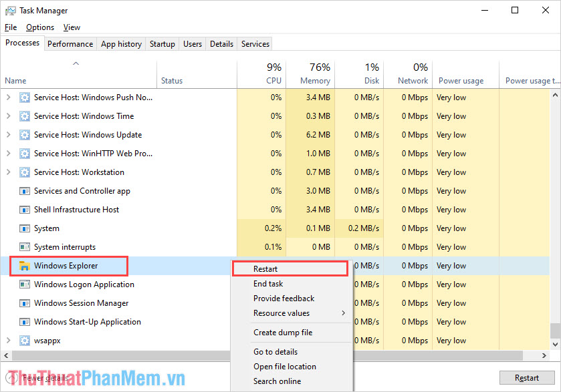
Task: Switch to the Performance tab
Action: (x=70, y=43)
